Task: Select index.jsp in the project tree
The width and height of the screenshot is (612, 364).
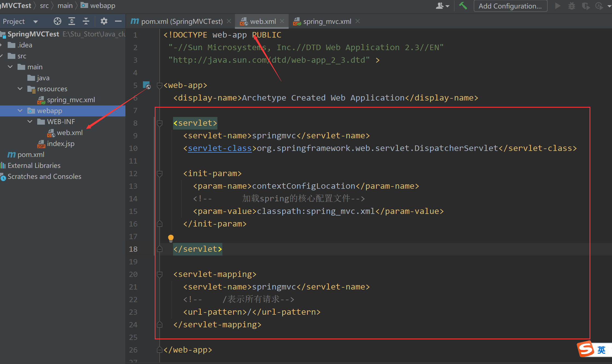Action: point(61,144)
